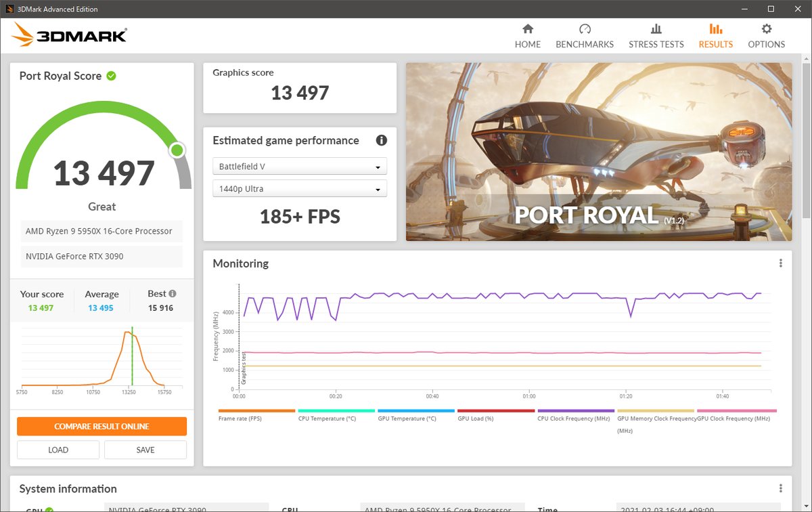Click the GPU Temperature legend color bar
The height and width of the screenshot is (512, 812).
coord(416,410)
